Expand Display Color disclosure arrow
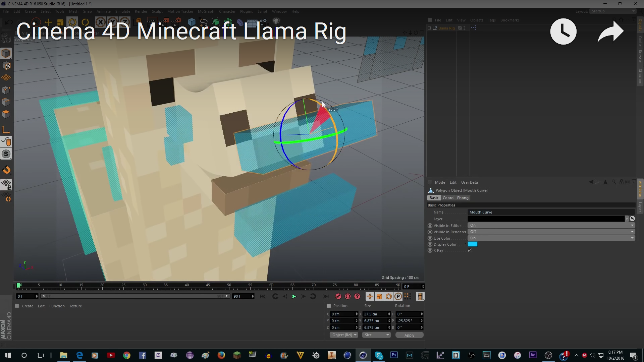The width and height of the screenshot is (644, 362). click(466, 244)
